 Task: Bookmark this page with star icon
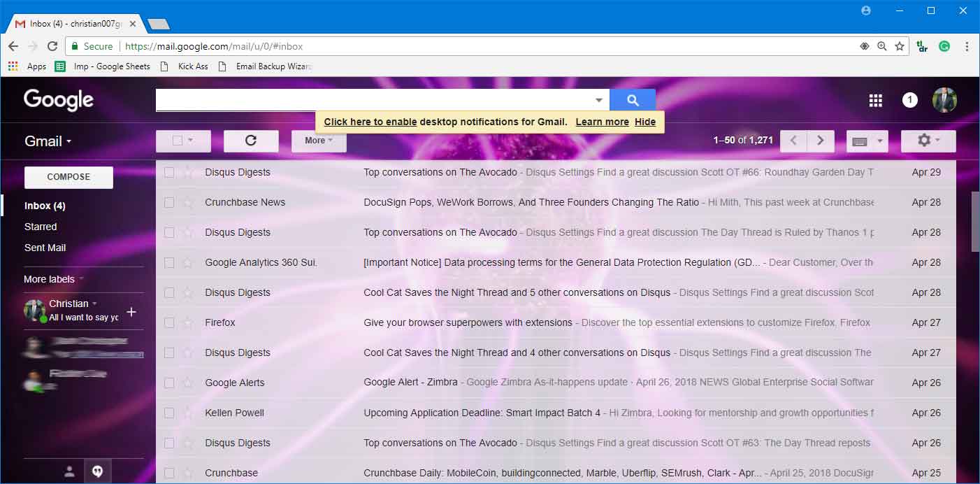coord(900,46)
